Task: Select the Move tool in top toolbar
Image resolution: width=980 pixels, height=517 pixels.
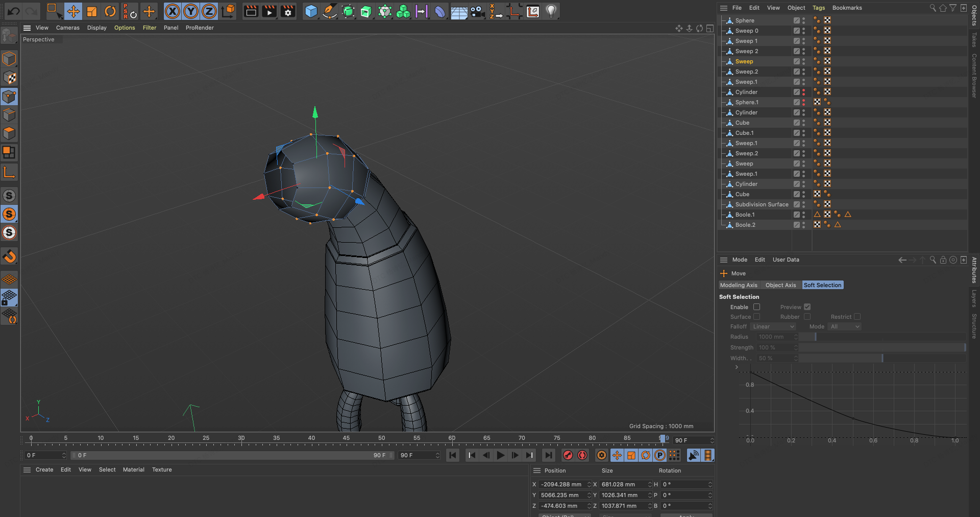Action: coord(73,11)
